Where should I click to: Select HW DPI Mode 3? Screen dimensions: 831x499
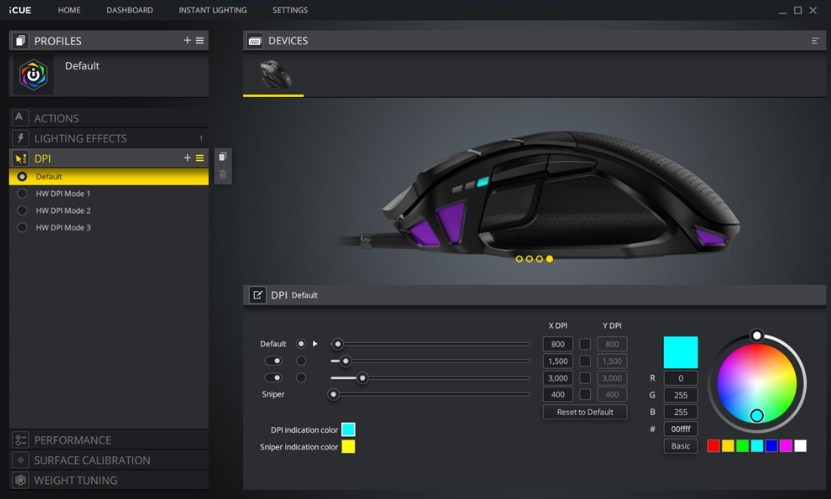(x=109, y=227)
